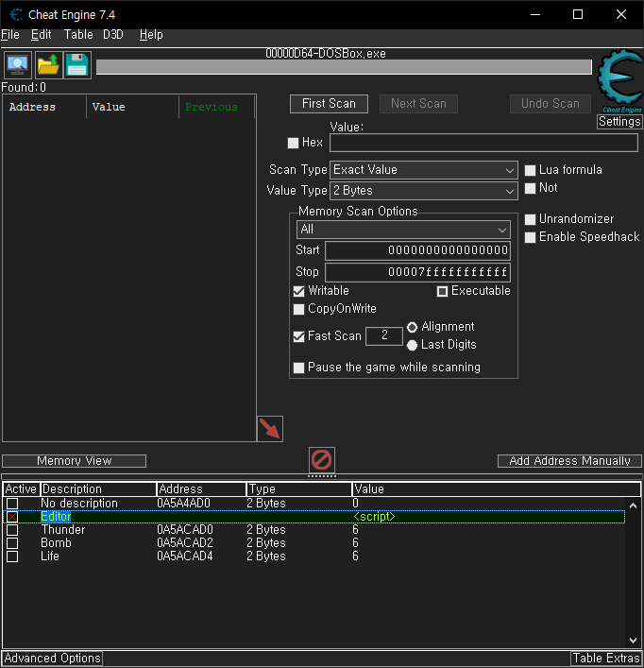Sort by the Address column in results

tap(44, 107)
